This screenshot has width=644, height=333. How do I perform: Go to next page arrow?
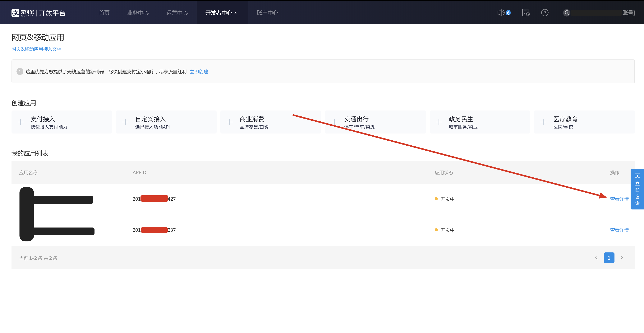coord(622,258)
